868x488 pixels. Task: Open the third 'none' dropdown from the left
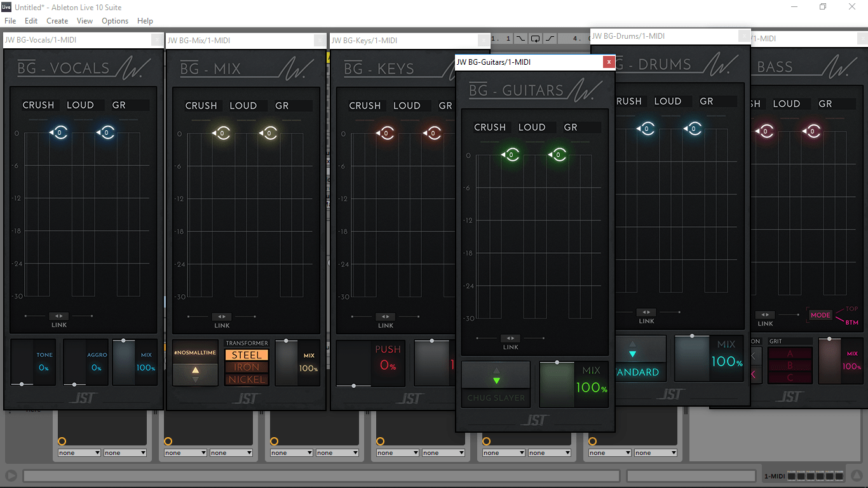(x=186, y=453)
